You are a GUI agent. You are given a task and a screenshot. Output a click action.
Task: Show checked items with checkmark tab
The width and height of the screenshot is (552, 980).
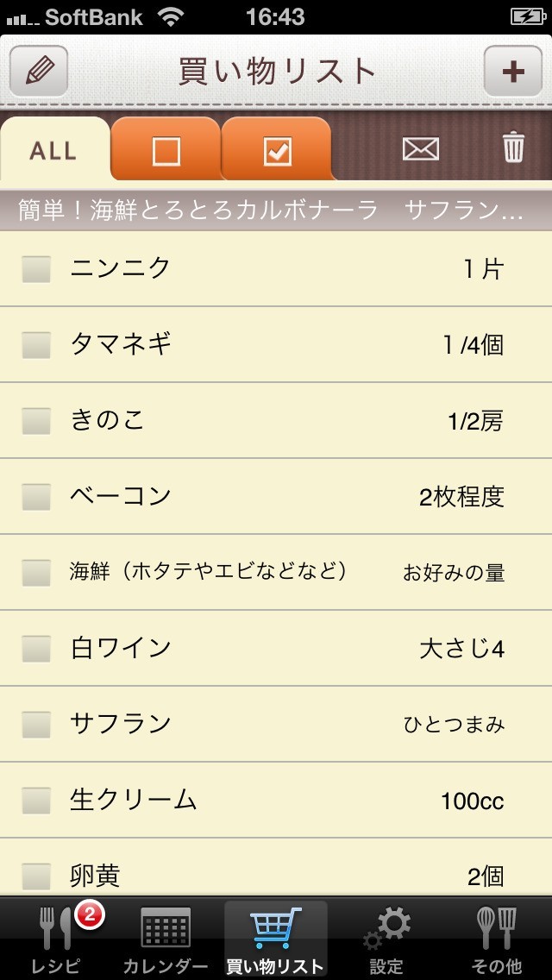277,151
